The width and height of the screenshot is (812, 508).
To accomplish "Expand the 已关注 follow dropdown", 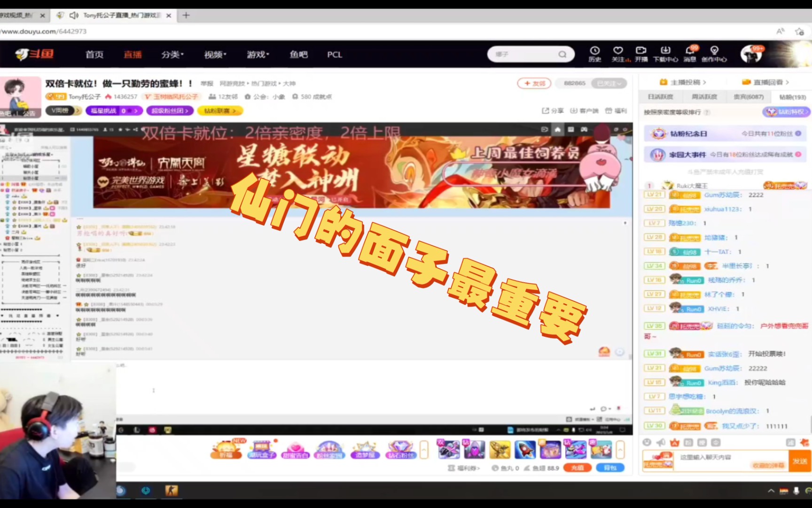I will click(x=609, y=83).
